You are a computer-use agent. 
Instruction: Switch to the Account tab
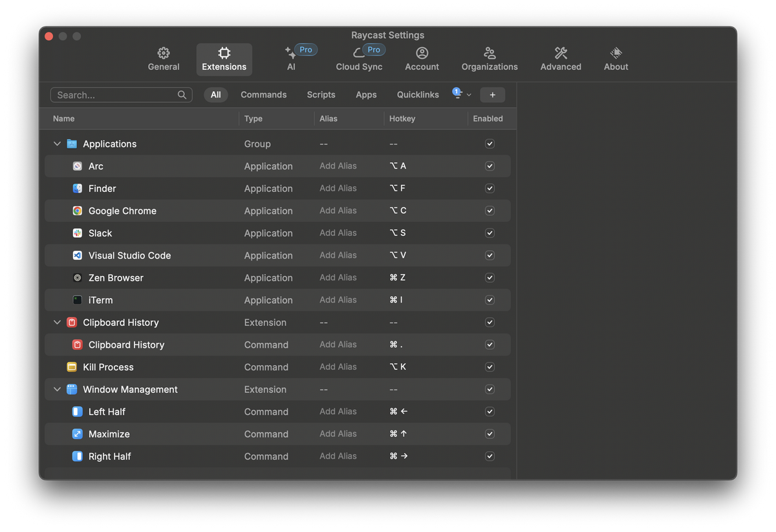coord(422,59)
